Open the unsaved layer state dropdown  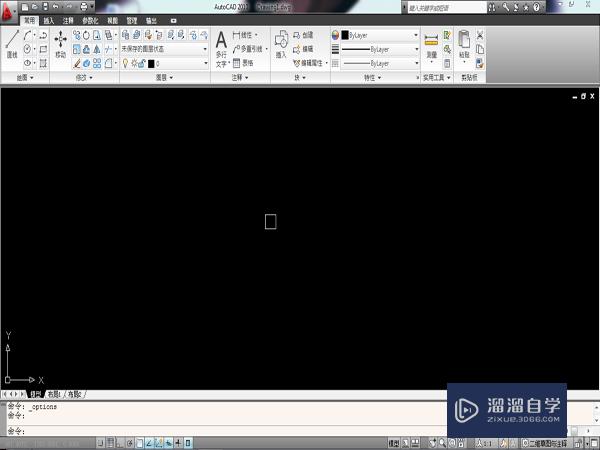point(165,49)
